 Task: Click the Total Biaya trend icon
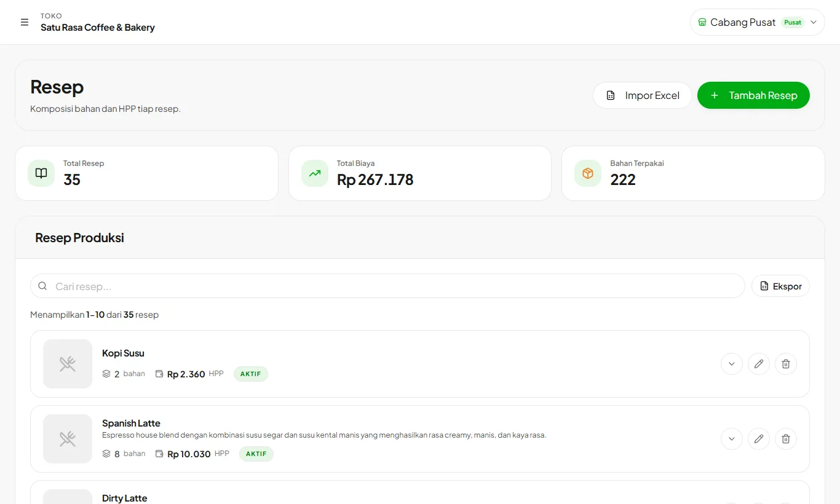pos(315,173)
